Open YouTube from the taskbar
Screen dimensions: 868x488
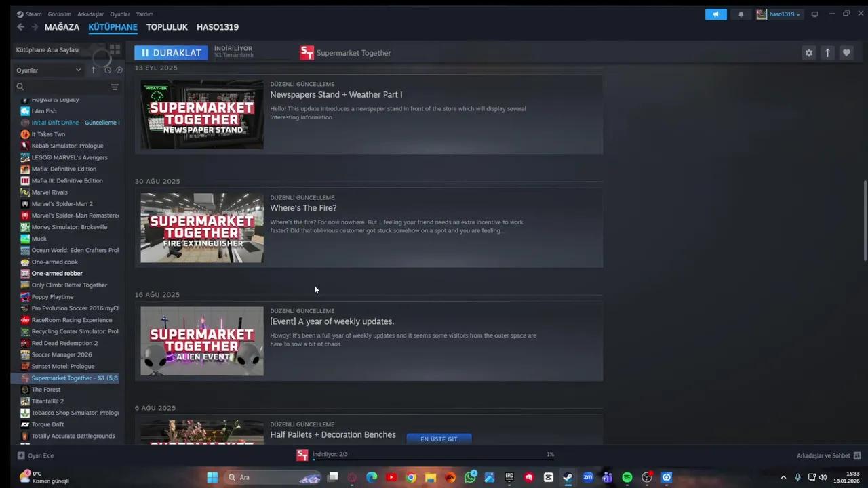[391, 477]
